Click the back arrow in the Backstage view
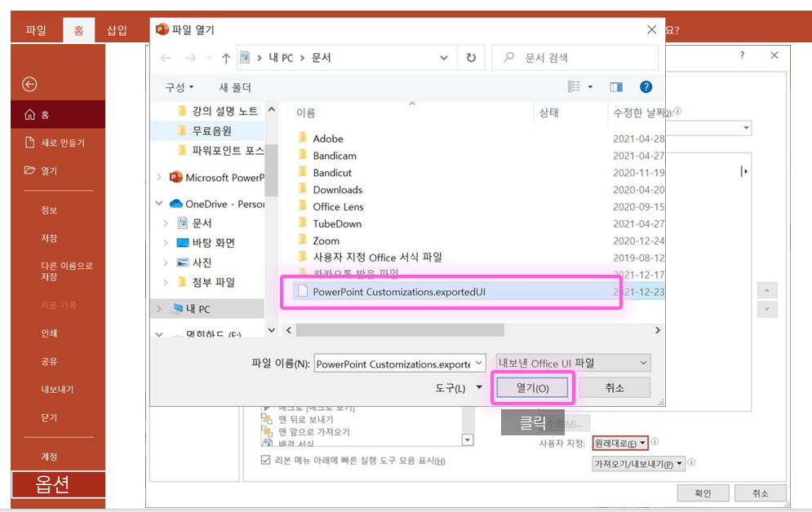 coord(29,84)
